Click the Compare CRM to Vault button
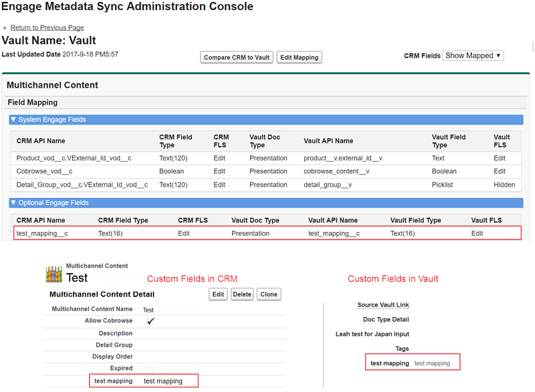535x392 pixels. pyautogui.click(x=237, y=58)
